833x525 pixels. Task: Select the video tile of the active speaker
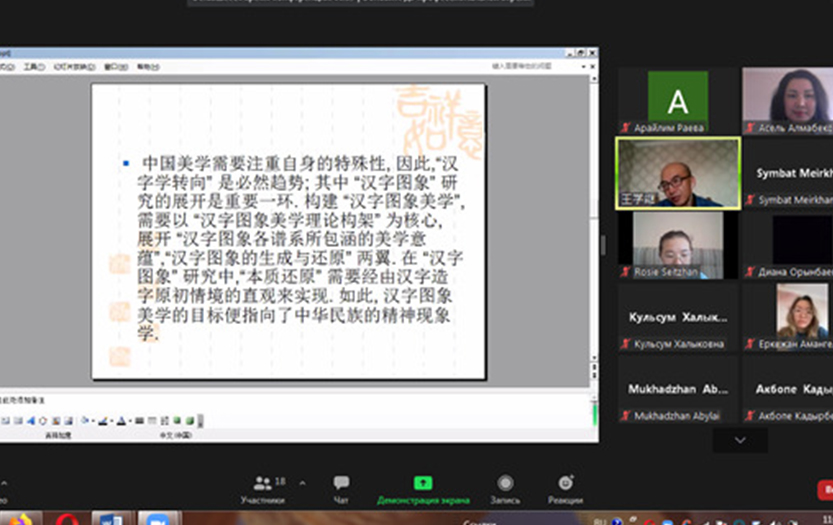pyautogui.click(x=677, y=173)
